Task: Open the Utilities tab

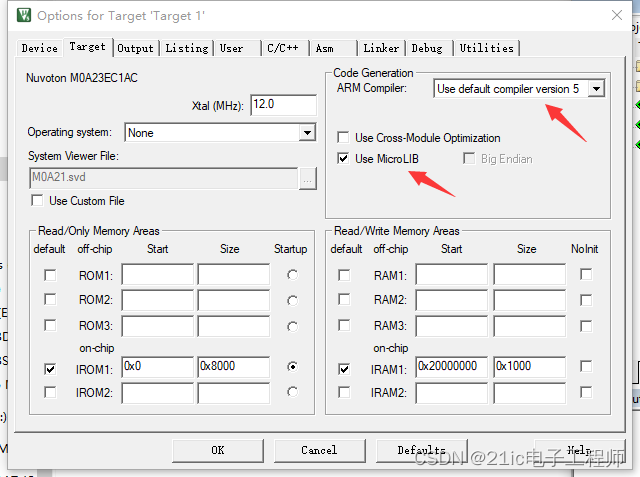Action: click(487, 48)
